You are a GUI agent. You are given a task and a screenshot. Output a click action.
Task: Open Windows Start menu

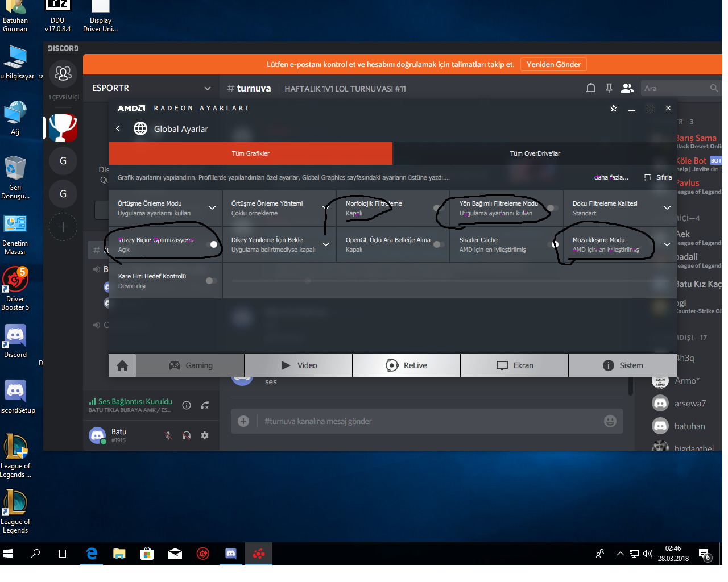(x=8, y=554)
